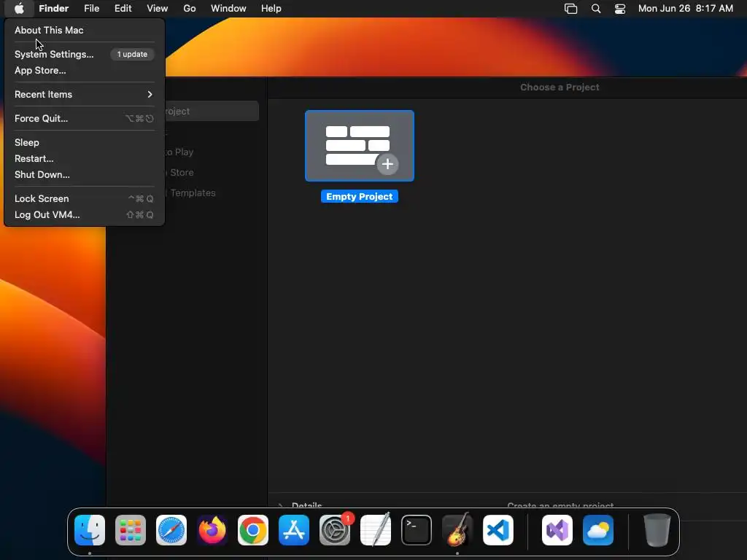Open the View menu
Viewport: 747px width, 560px height.
click(158, 9)
